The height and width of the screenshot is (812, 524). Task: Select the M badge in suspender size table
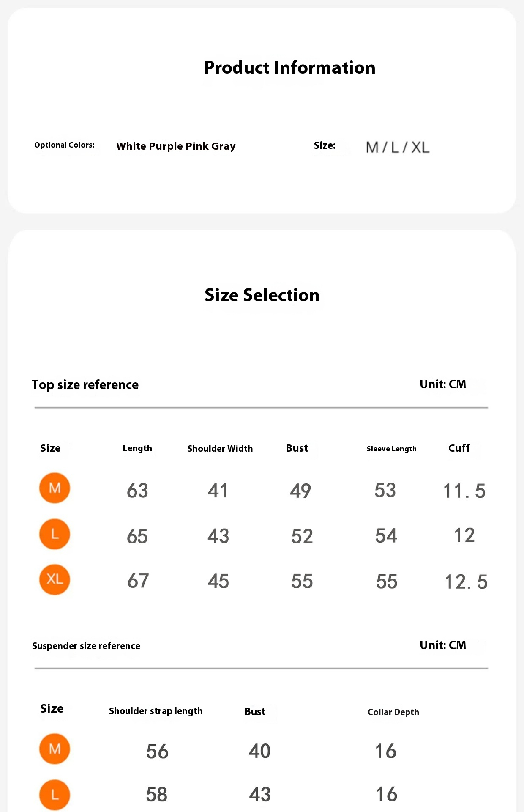click(55, 749)
